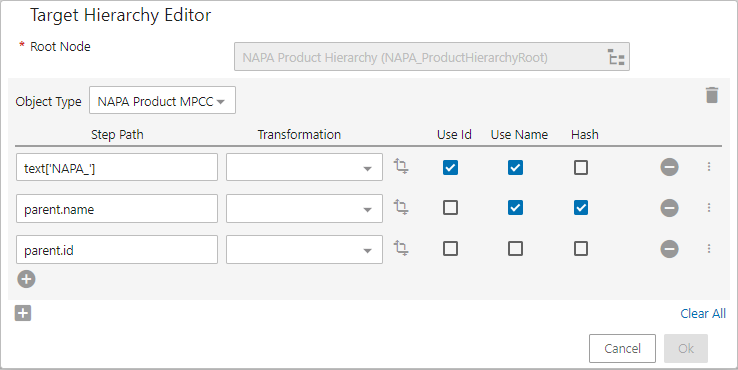Enable Use Name for parent.id row
Image resolution: width=738 pixels, height=370 pixels.
click(515, 249)
